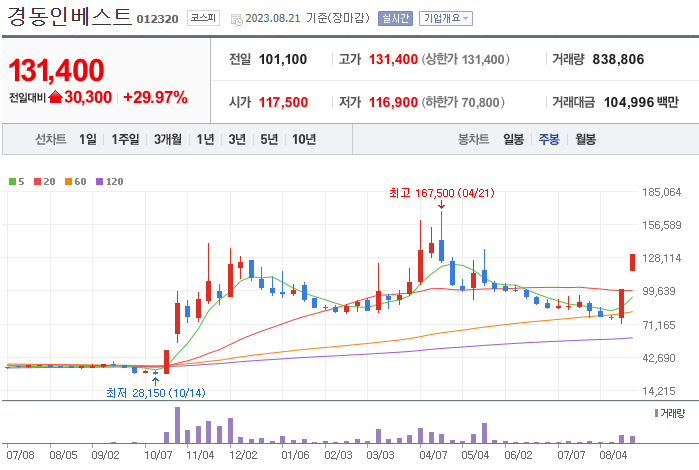Image resolution: width=699 pixels, height=470 pixels.
Task: Select the 10년 line chart tab
Action: tap(304, 139)
